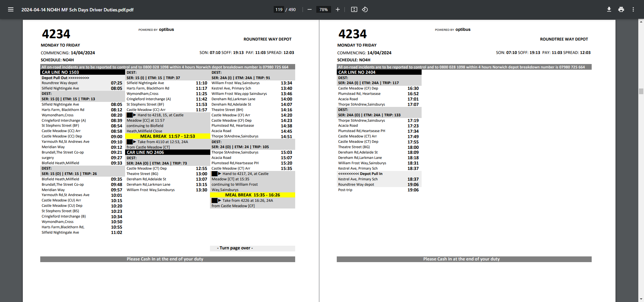Click the zoom in plus button

(338, 9)
